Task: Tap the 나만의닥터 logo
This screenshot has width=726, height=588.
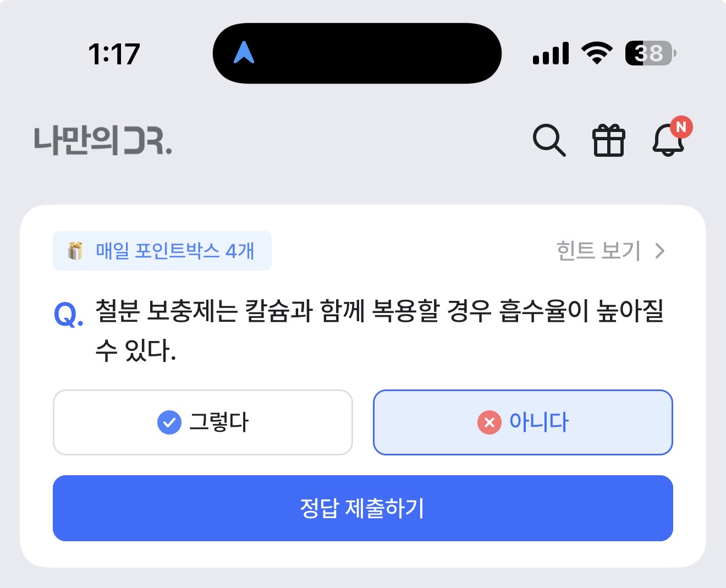Action: click(x=103, y=140)
